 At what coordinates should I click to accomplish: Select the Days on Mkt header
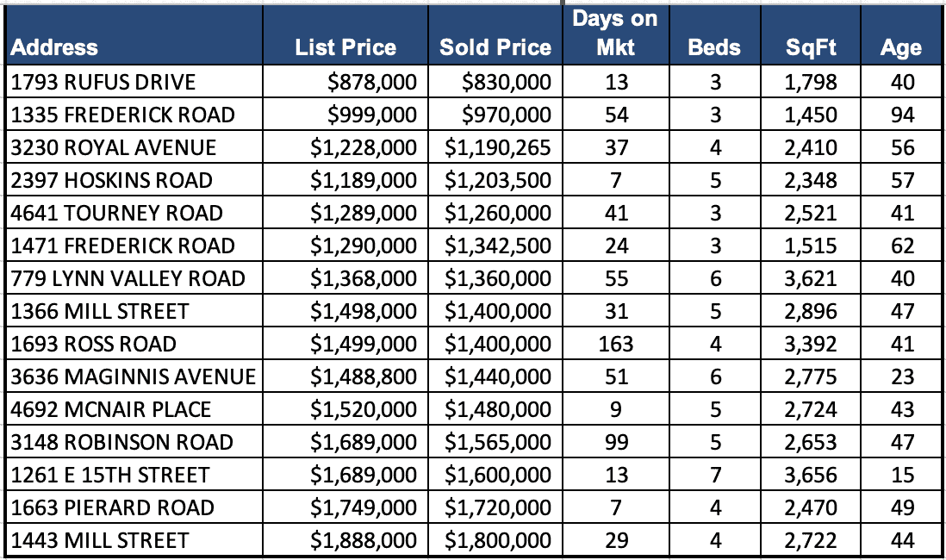pyautogui.click(x=615, y=33)
